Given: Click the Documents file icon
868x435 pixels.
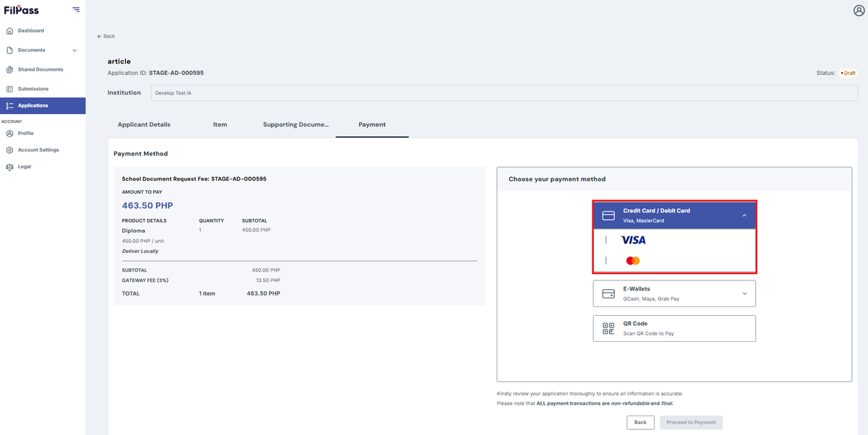Looking at the screenshot, I should pos(9,51).
